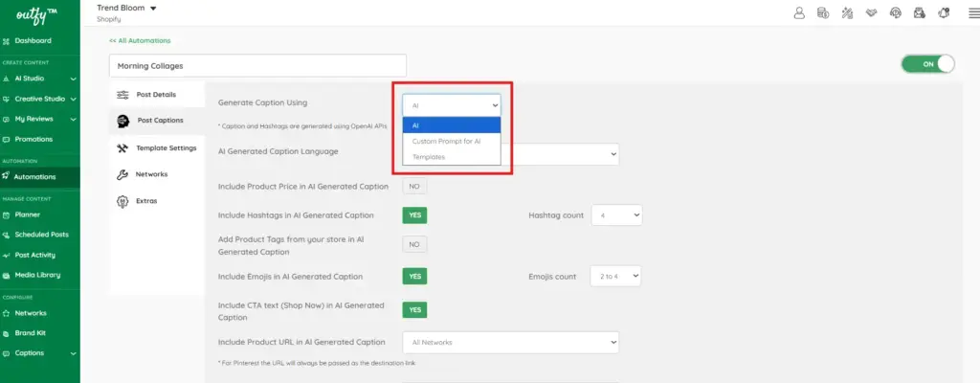Image resolution: width=980 pixels, height=383 pixels.
Task: Click the percent discount icon
Action: pyautogui.click(x=848, y=13)
